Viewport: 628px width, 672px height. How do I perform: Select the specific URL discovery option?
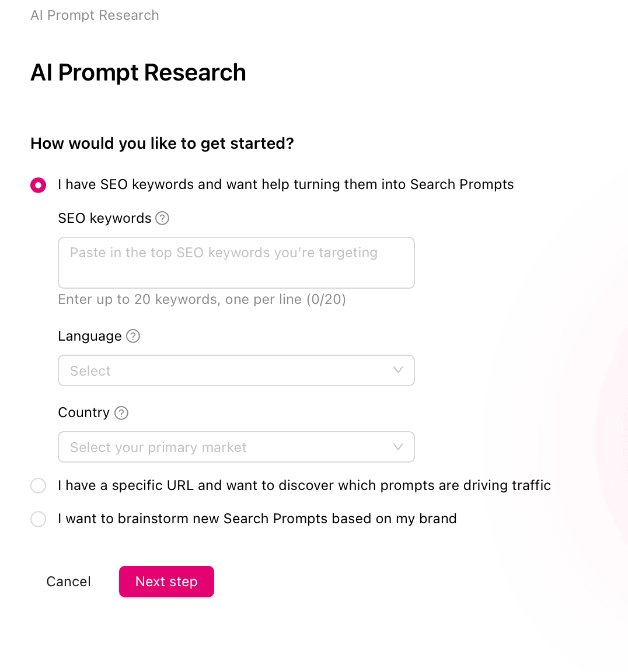(x=38, y=485)
